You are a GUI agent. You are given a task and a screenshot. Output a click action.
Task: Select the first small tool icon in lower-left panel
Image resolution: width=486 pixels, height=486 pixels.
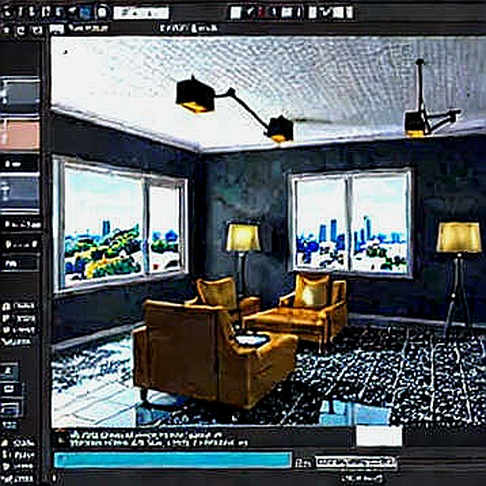coord(9,370)
